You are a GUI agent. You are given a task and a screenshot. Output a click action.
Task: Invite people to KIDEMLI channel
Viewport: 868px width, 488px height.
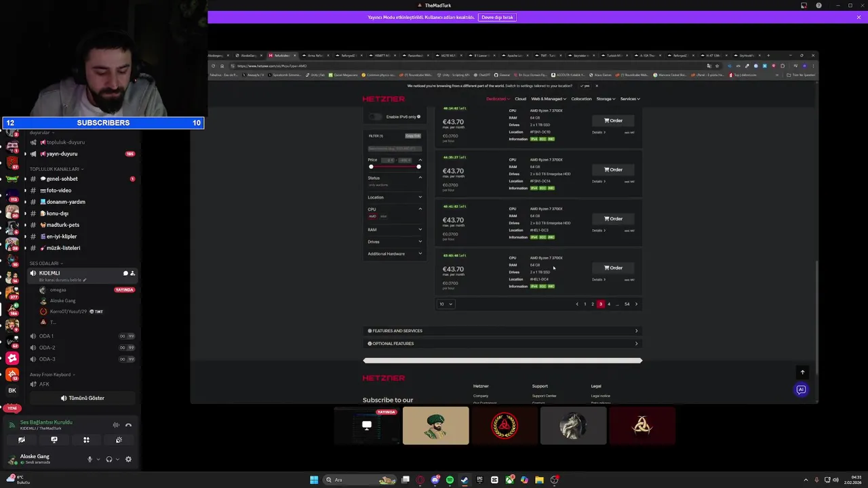[132, 273]
